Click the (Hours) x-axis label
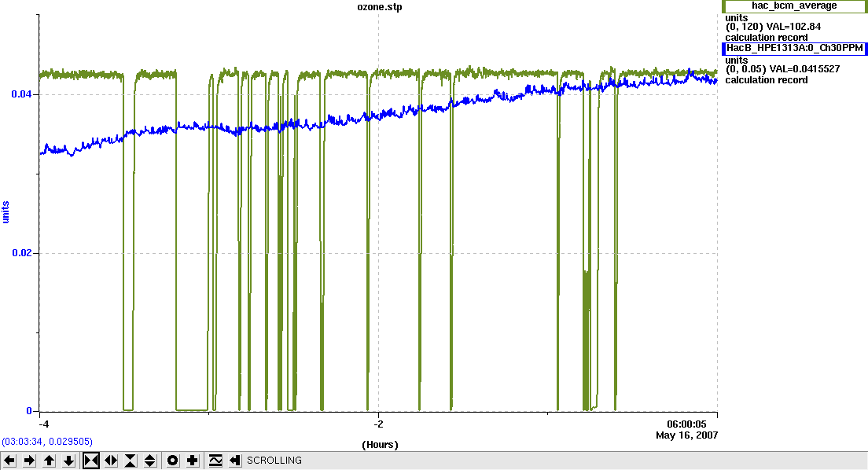Viewport: 868px width, 470px height. [x=380, y=445]
